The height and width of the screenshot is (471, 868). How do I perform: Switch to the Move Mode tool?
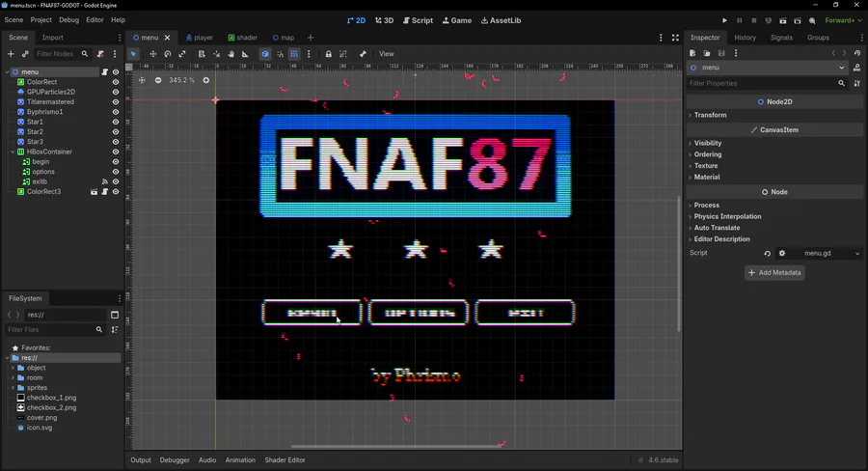(152, 54)
